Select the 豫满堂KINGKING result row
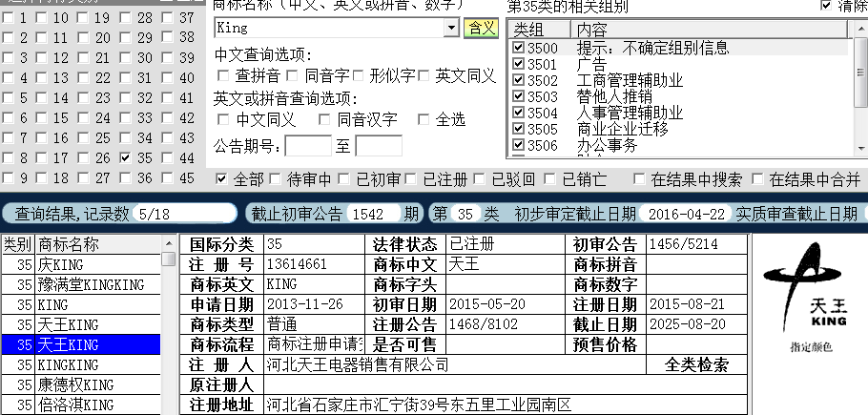 tap(81, 285)
